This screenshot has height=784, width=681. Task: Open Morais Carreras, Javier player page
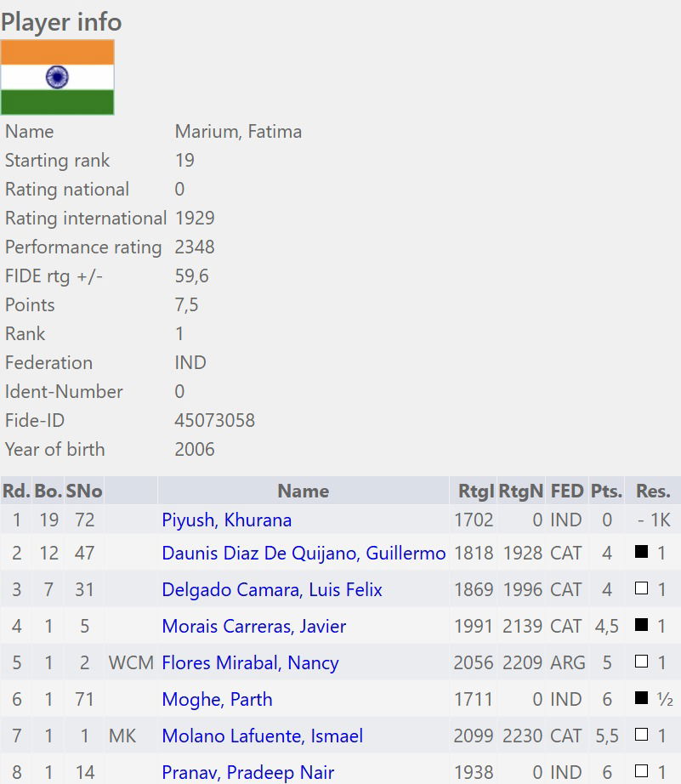click(x=254, y=626)
